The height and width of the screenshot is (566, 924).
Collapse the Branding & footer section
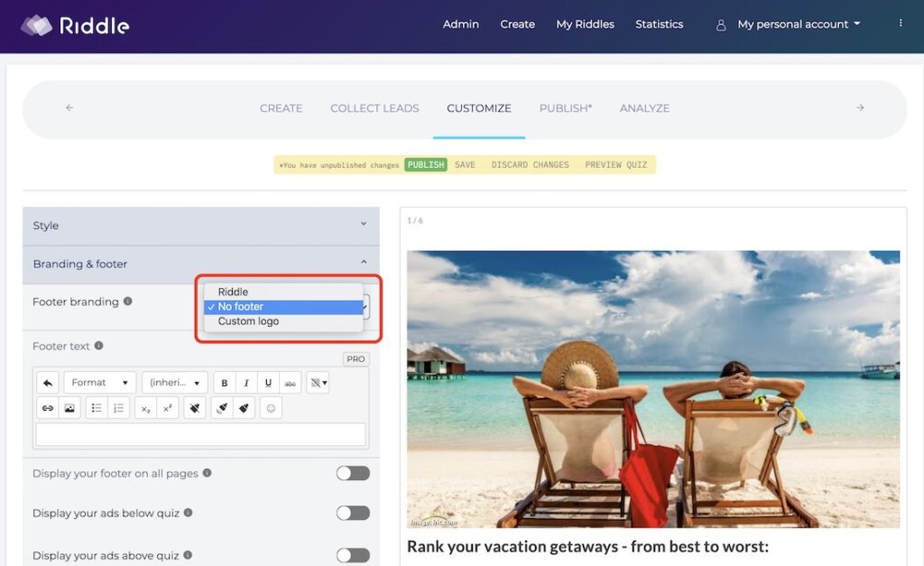[201, 264]
